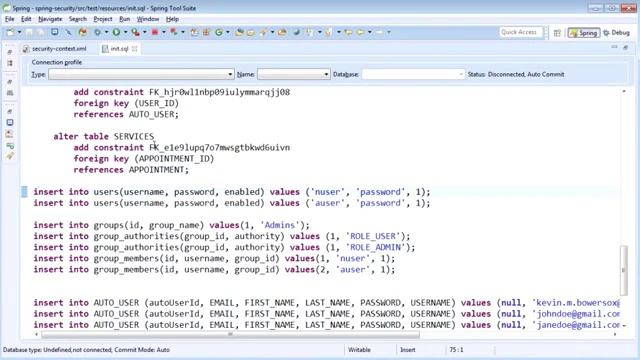Click the topmost restore icon in left sidebar

click(10, 52)
